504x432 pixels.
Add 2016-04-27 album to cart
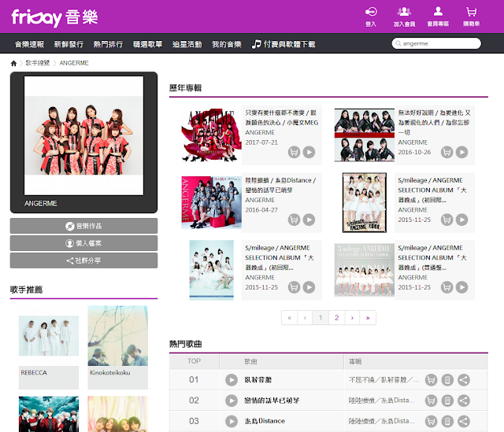294,220
